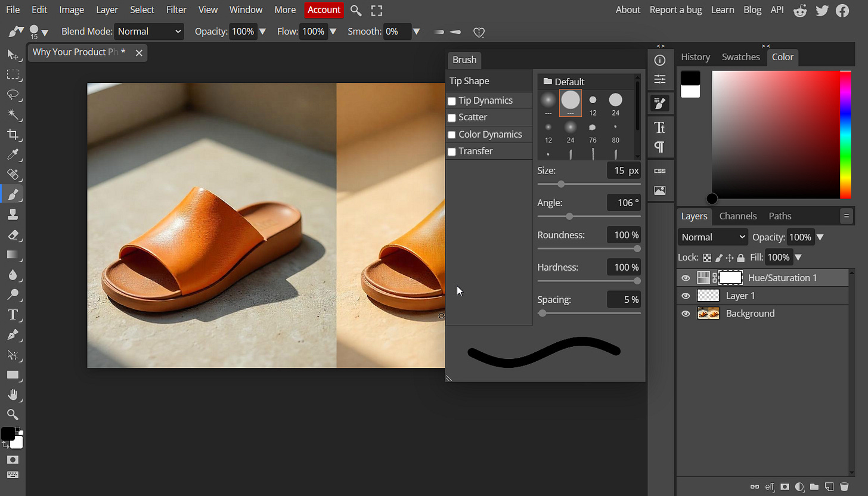Select the Gradient tool
This screenshot has width=868, height=496.
point(13,255)
